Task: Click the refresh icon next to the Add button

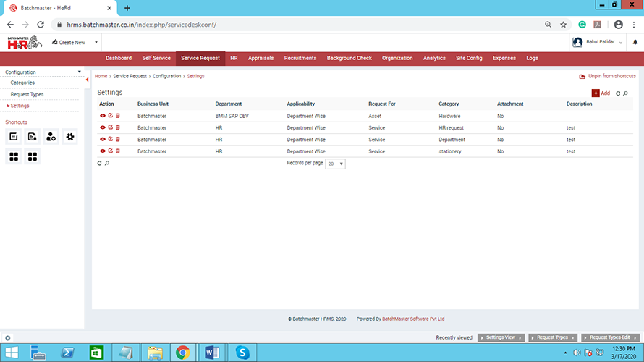Action: point(617,93)
